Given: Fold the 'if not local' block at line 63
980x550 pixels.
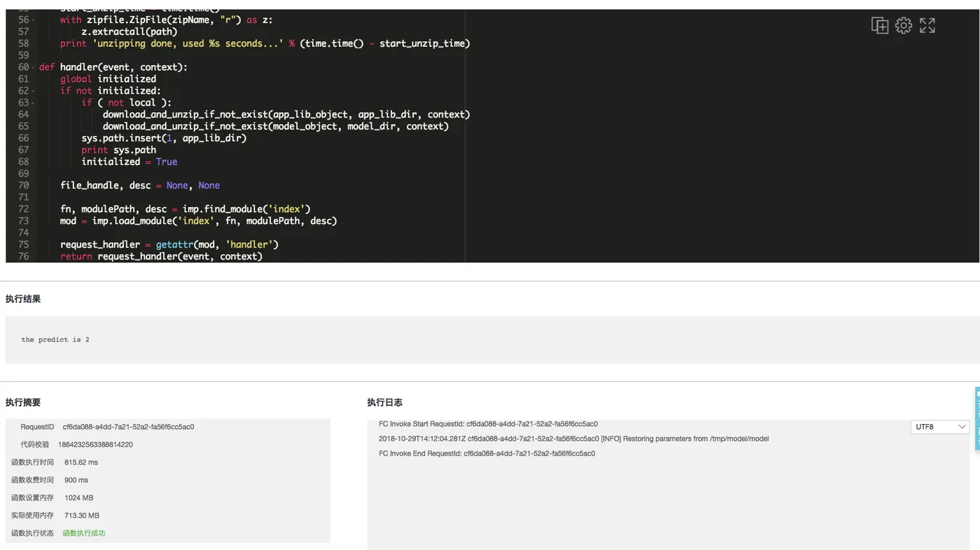Looking at the screenshot, I should [x=33, y=103].
